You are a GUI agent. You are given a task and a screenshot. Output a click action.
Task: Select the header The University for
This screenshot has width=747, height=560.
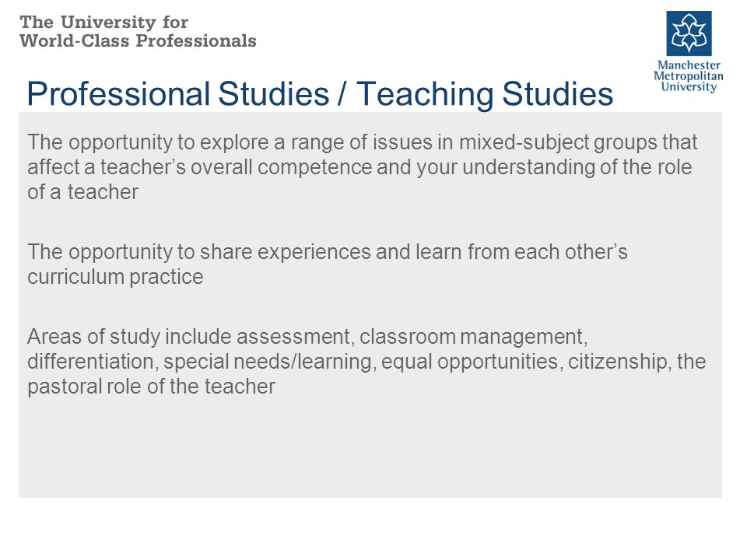[x=103, y=23]
